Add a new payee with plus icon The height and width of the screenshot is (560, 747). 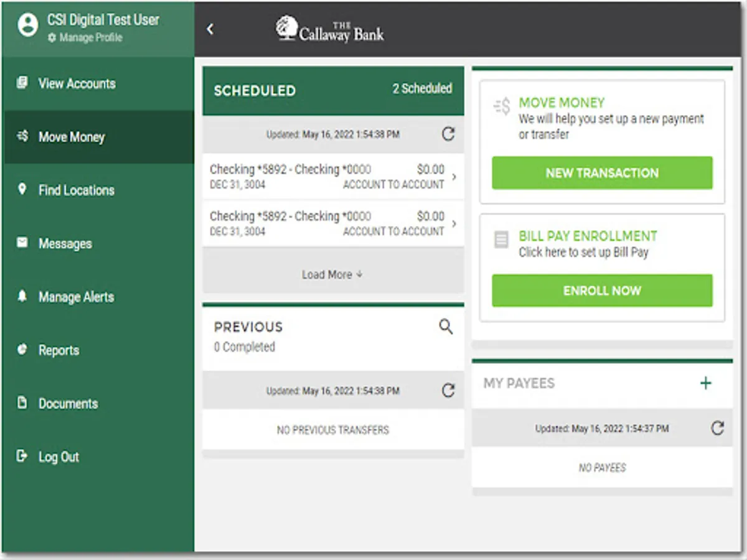click(706, 383)
